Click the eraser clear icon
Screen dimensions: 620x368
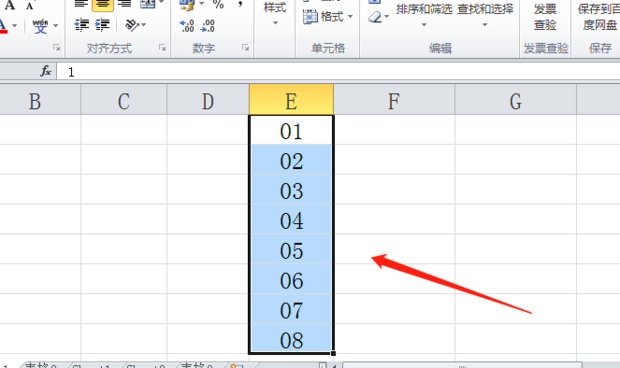[x=374, y=17]
